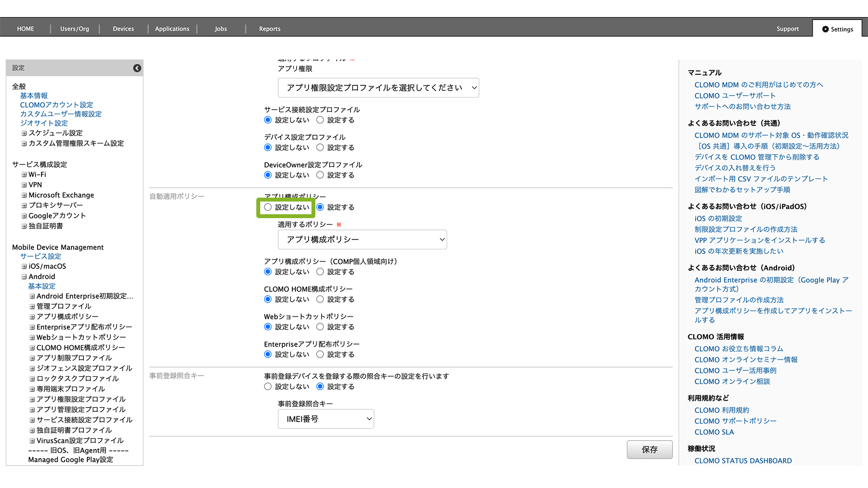Open the アプリ権限設定プロファイル dropdown

tap(378, 88)
